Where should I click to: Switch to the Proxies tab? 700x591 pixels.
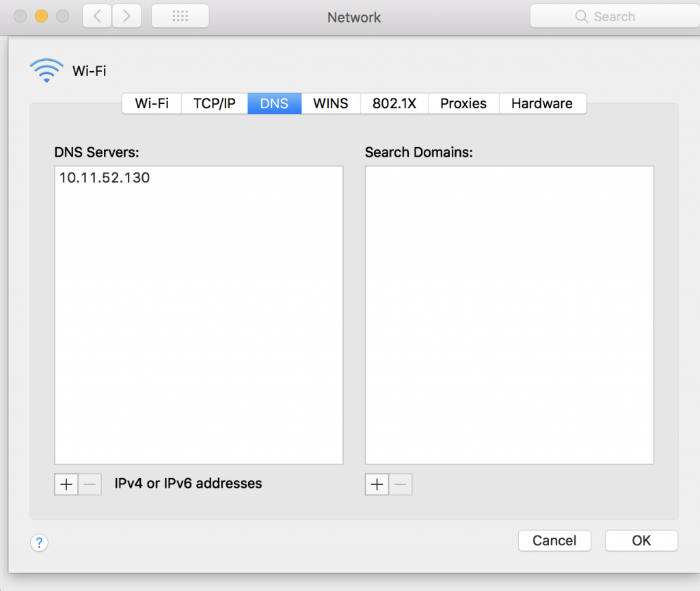coord(463,104)
